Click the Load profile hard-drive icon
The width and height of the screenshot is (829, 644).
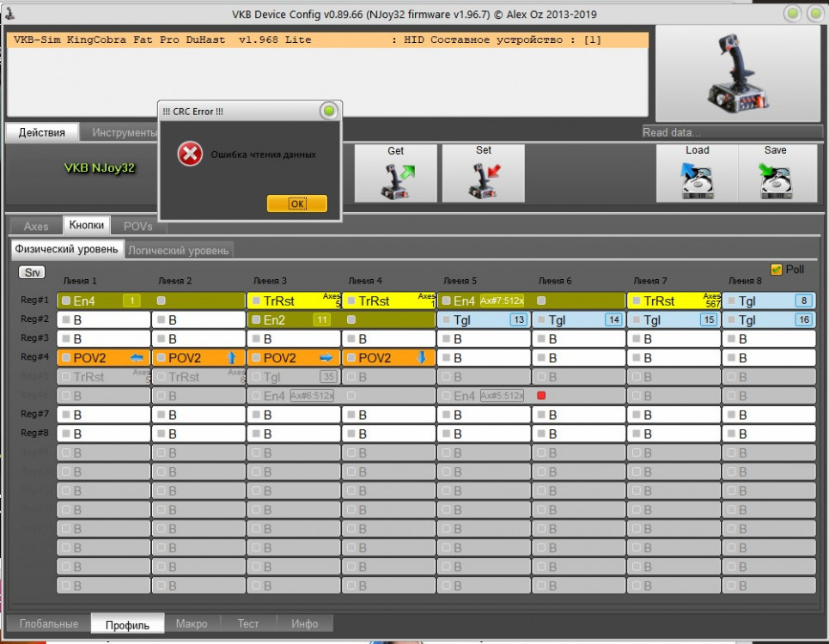point(697,180)
